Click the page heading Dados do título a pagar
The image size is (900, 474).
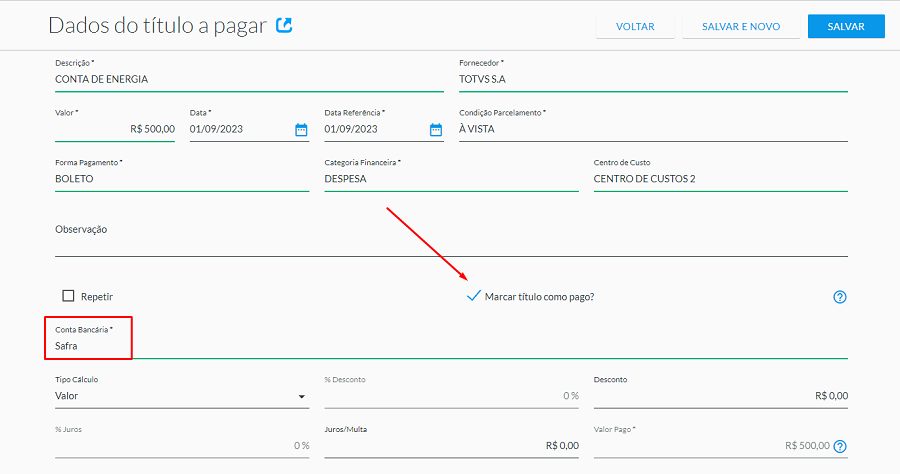(x=157, y=25)
